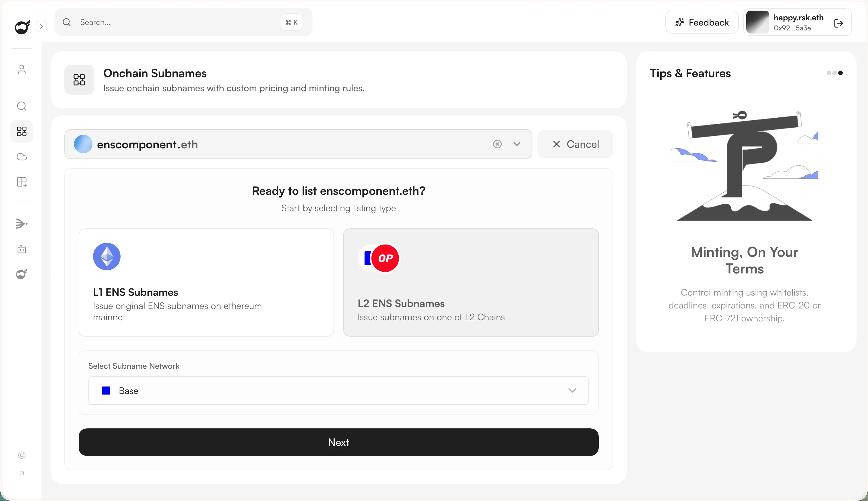Viewport: 868px width, 501px height.
Task: Open the Feedback button
Action: click(702, 22)
